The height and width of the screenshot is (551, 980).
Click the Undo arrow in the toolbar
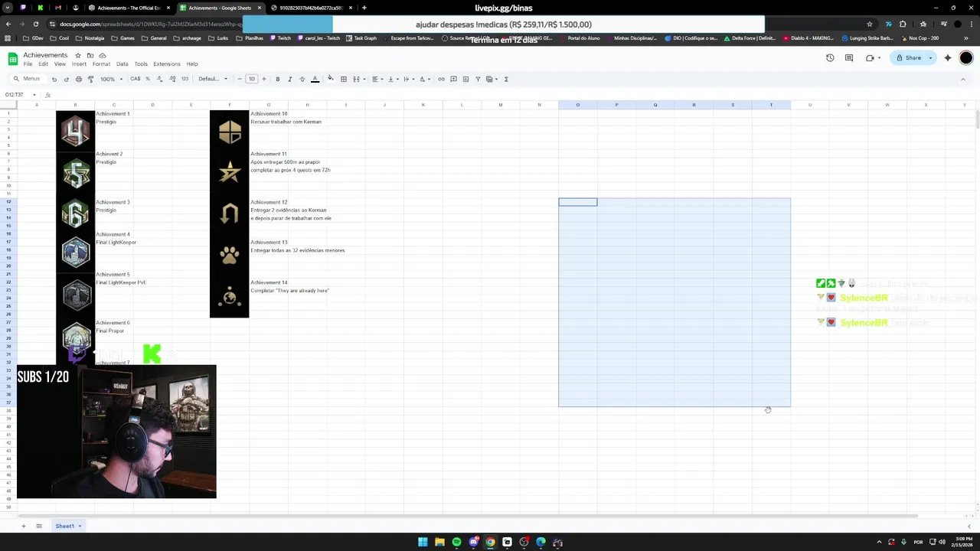point(54,79)
